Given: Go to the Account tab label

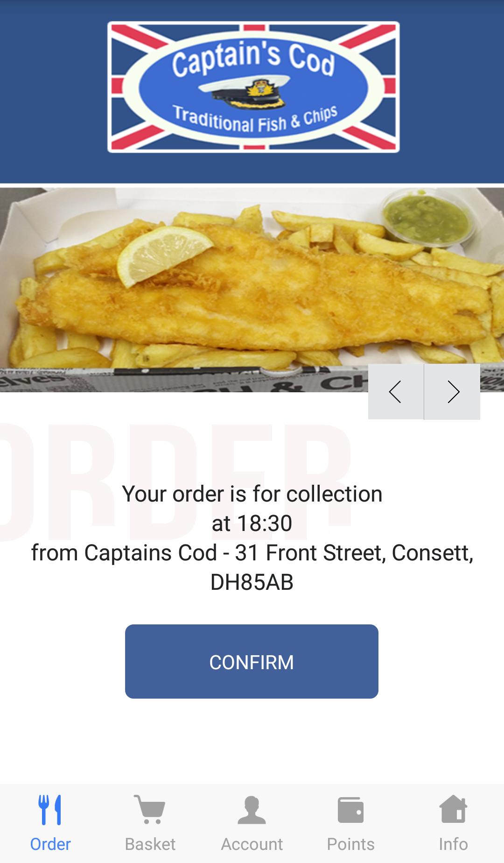Looking at the screenshot, I should tap(252, 844).
